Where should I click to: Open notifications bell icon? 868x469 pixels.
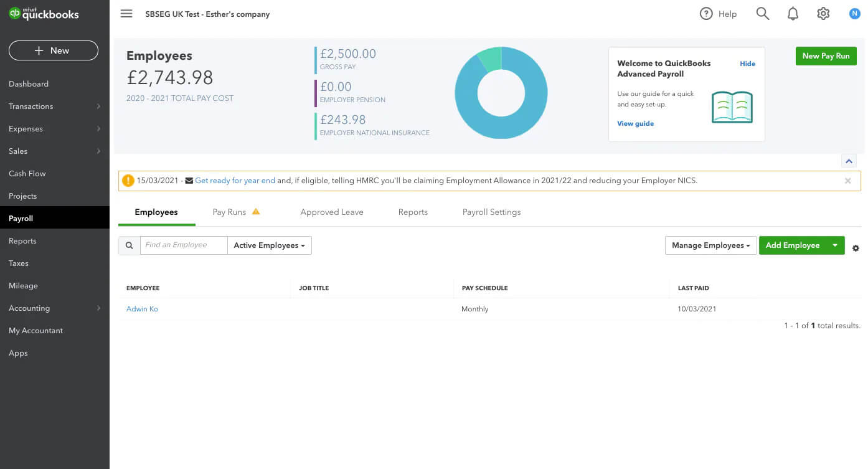tap(793, 14)
